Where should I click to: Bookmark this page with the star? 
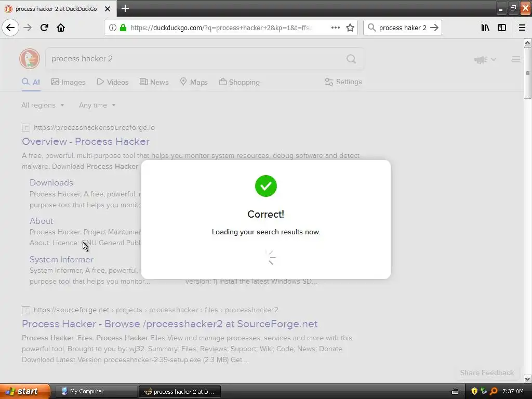tap(350, 28)
